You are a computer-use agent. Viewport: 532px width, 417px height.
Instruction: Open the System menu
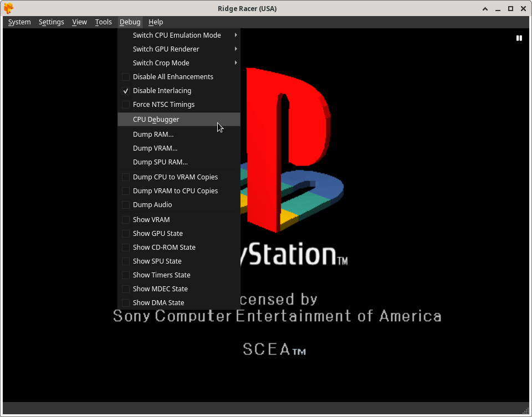tap(19, 22)
